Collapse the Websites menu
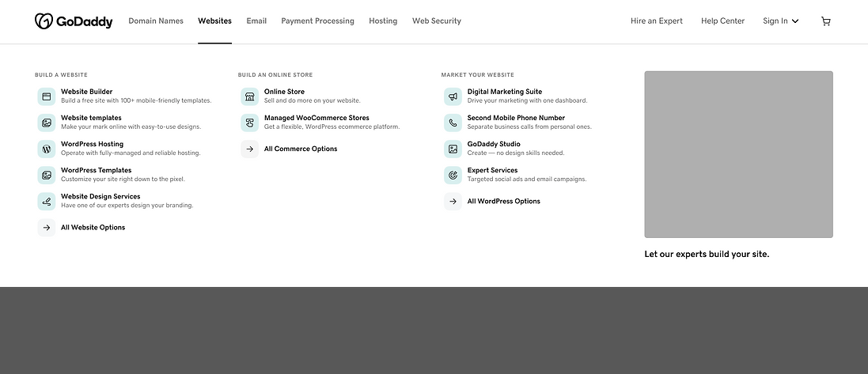This screenshot has height=374, width=868. [214, 21]
